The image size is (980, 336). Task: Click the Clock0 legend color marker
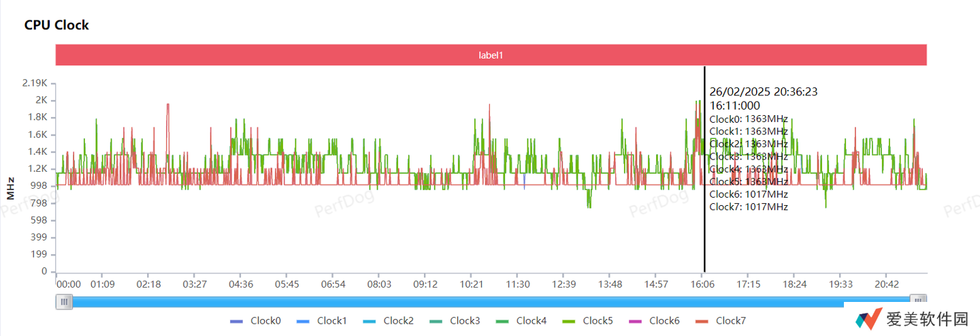coord(236,321)
